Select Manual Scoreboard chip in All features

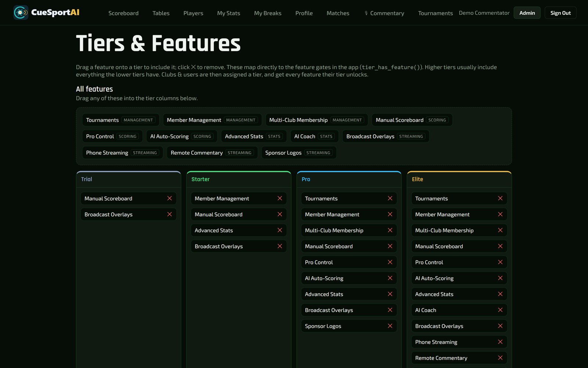click(412, 120)
